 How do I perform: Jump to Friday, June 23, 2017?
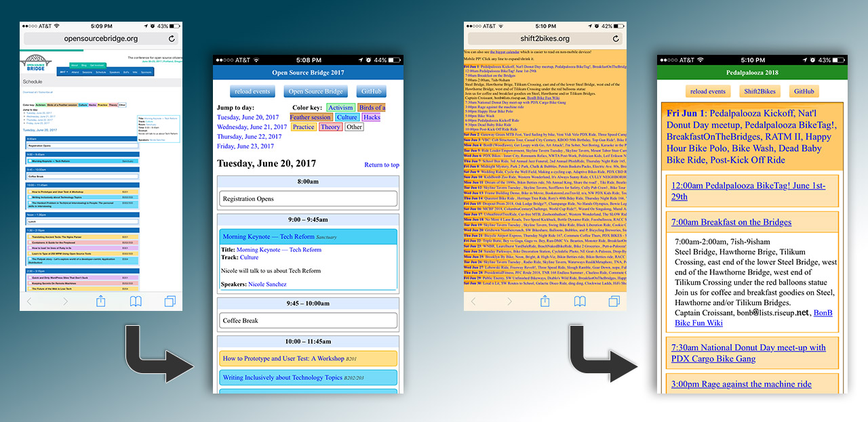[246, 146]
